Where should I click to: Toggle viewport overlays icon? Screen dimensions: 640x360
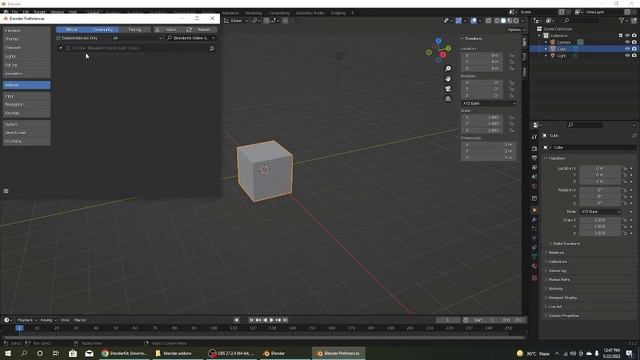[x=473, y=20]
